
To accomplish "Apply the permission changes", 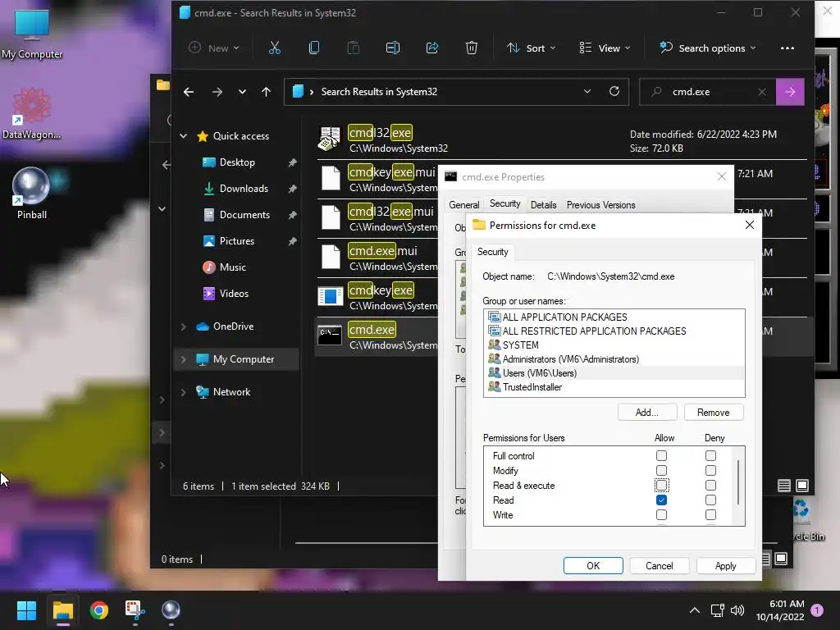I will point(725,566).
